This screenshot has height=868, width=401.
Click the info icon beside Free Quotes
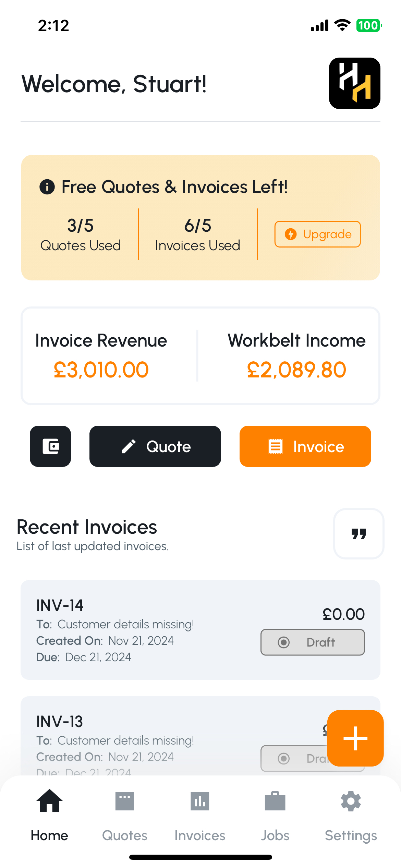[47, 187]
